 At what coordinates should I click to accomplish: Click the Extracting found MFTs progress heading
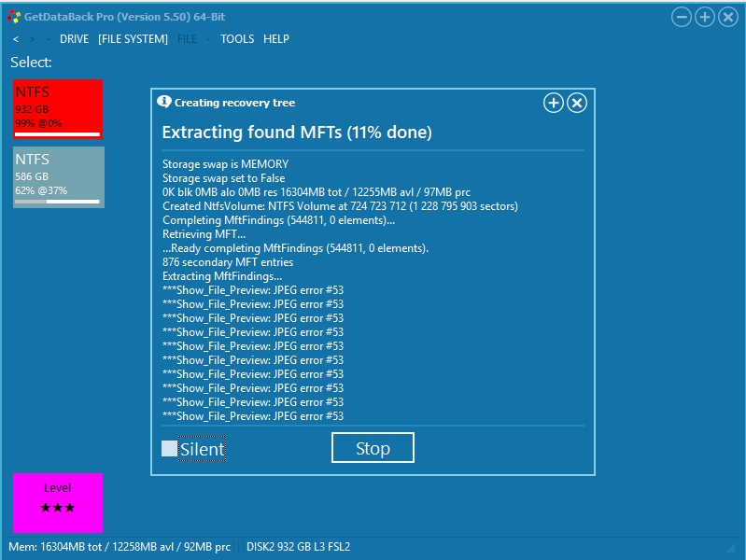[x=297, y=133]
